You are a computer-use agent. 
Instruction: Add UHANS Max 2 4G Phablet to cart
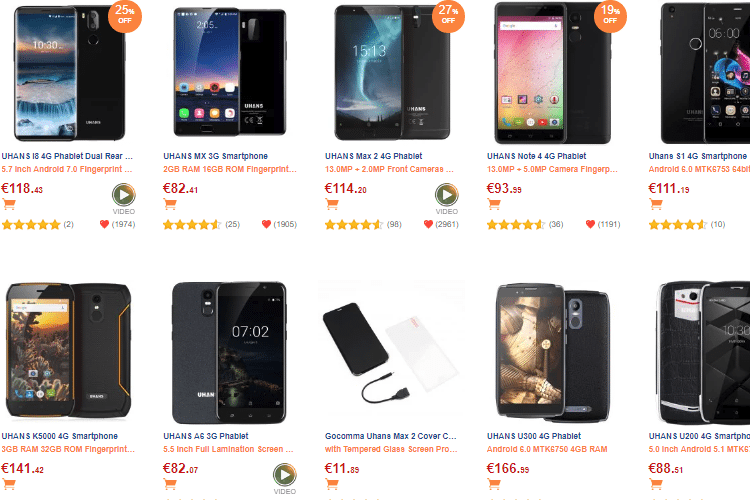tap(333, 205)
